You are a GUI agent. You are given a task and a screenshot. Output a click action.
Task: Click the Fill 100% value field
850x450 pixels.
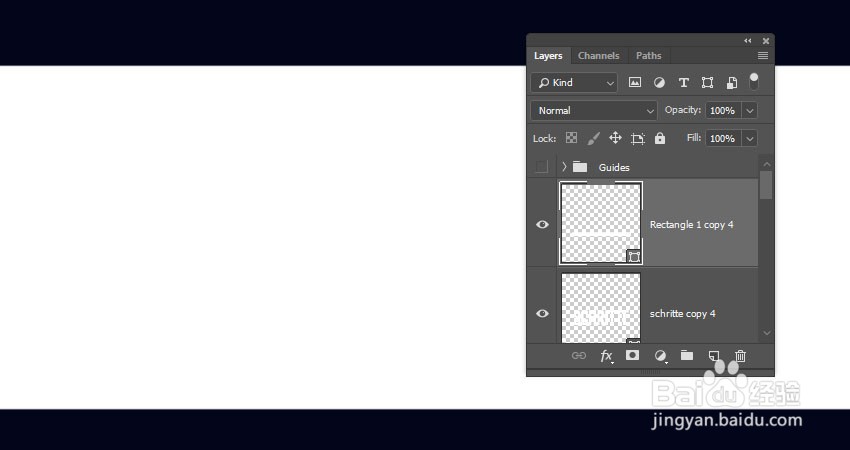click(723, 138)
